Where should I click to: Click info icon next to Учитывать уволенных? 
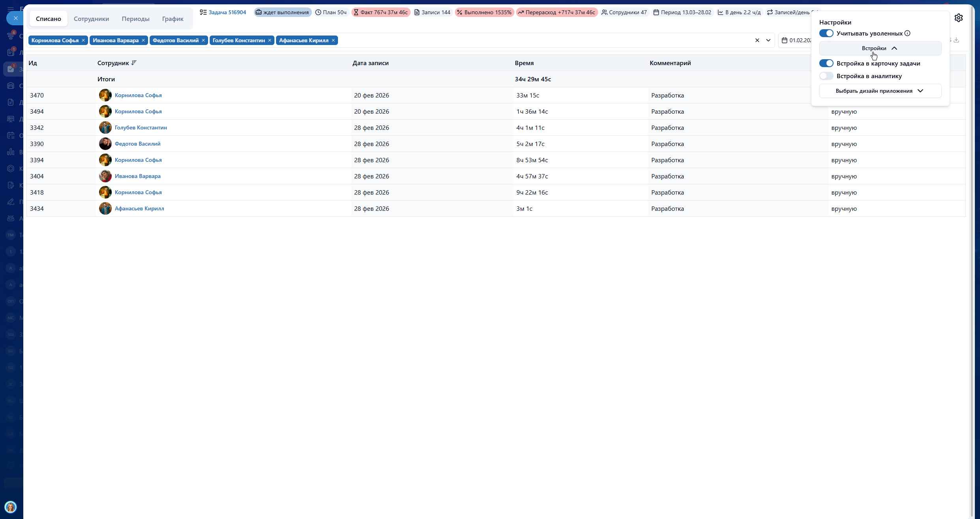click(907, 34)
